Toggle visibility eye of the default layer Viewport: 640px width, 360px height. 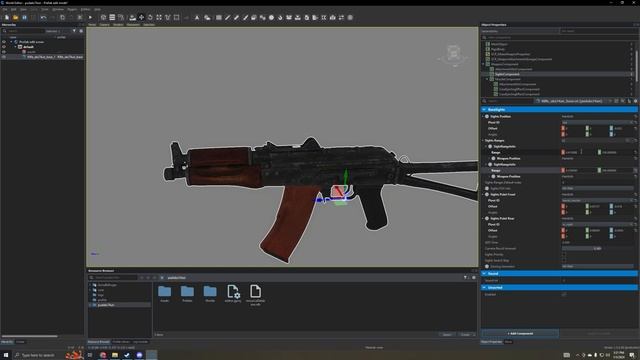4,47
